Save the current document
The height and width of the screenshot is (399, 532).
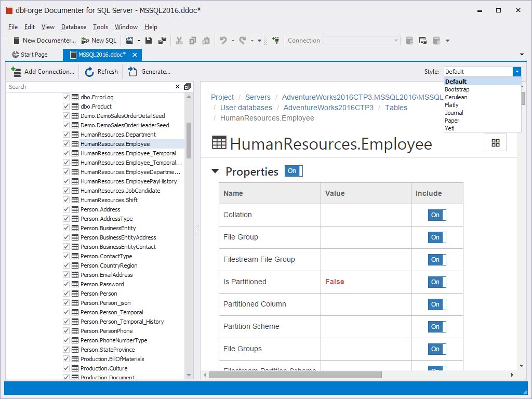150,41
